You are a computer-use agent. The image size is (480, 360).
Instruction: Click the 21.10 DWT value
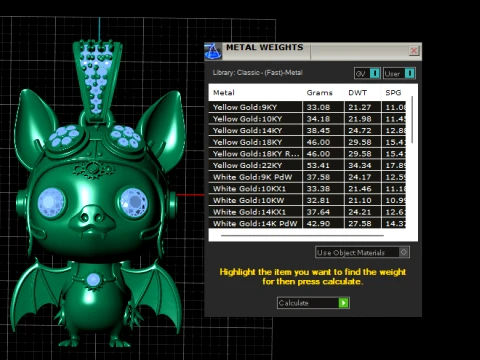click(x=360, y=200)
